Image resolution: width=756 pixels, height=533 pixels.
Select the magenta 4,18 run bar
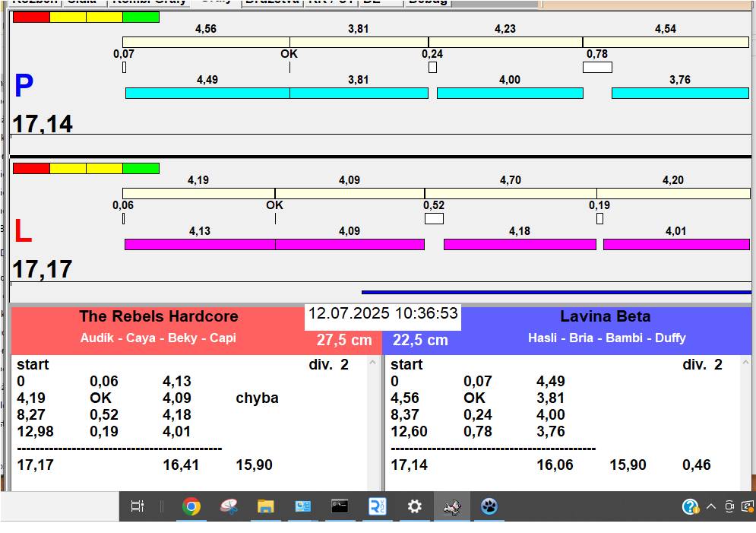click(520, 245)
